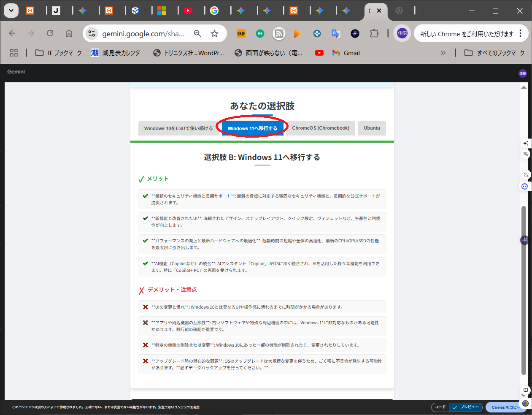Switch to the YouTube browser tab
Viewport: 532px width, 415px height.
188,11
